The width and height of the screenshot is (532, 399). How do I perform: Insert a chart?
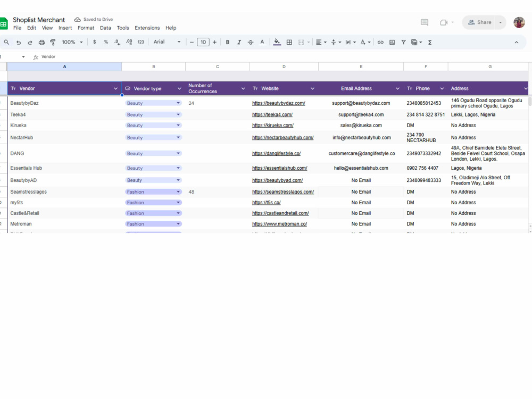[x=392, y=42]
